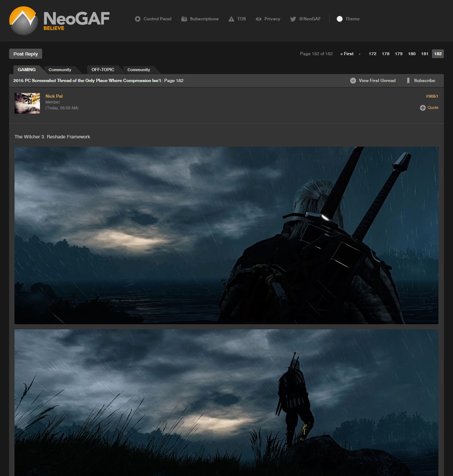Go to « First page

tap(347, 54)
